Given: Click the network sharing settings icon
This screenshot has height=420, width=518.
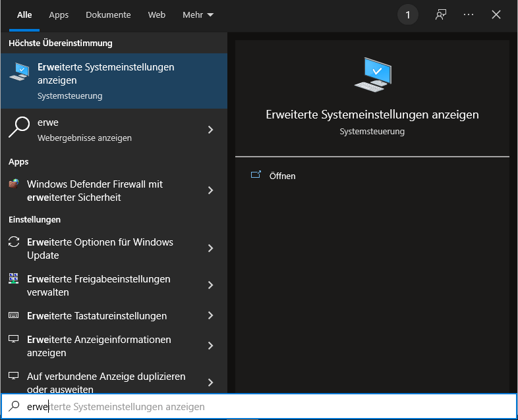Looking at the screenshot, I should pyautogui.click(x=14, y=278).
